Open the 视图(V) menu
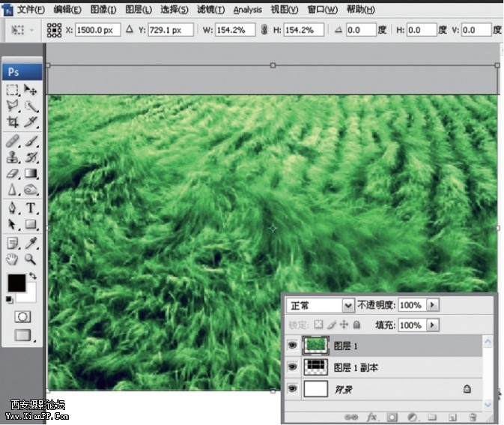This screenshot has height=425, width=504. tap(285, 10)
